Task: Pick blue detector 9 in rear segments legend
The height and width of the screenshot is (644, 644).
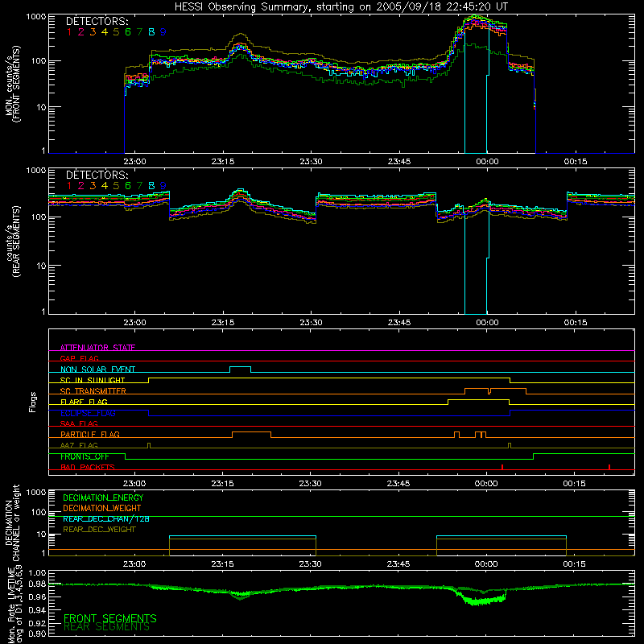Action: [163, 186]
